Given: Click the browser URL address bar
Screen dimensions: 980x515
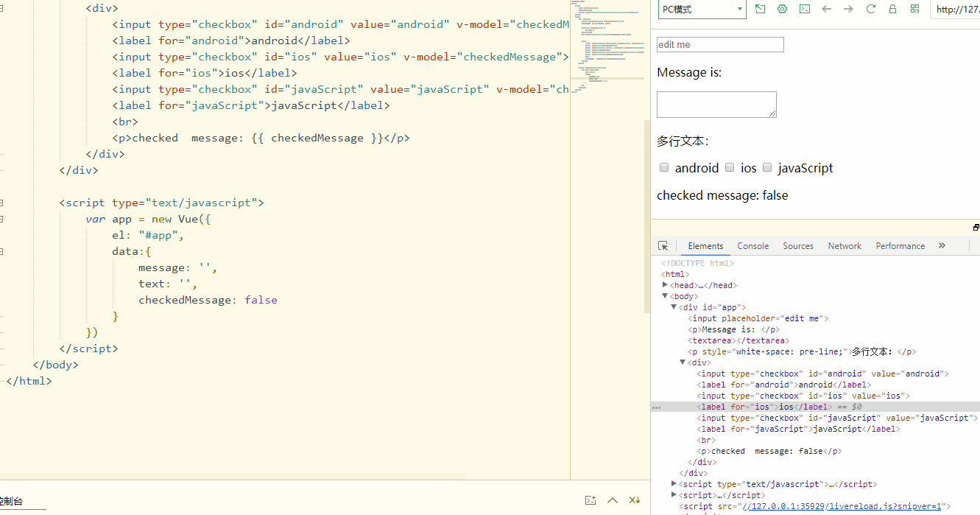Looking at the screenshot, I should (955, 10).
